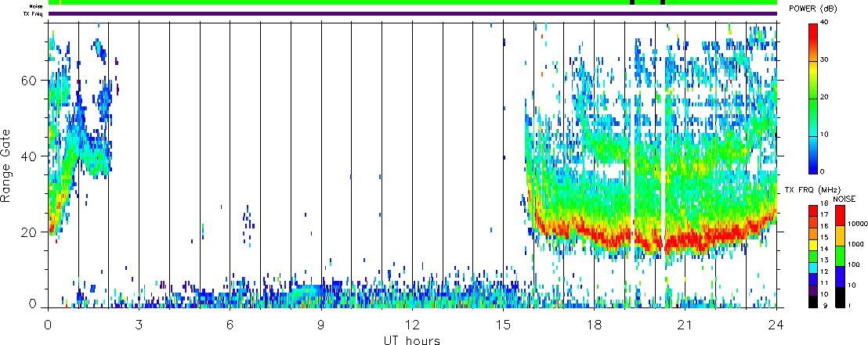Click the '18' tick label on UT hours axis

point(595,324)
